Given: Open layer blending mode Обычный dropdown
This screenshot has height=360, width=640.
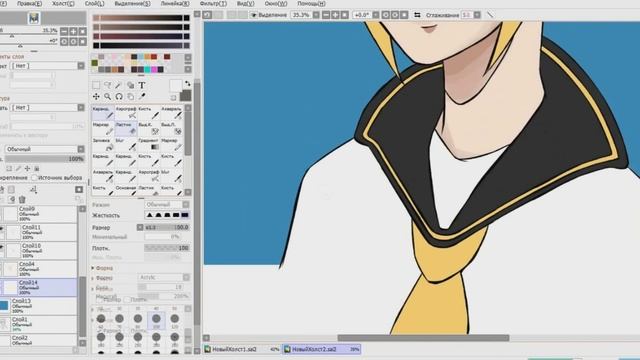Looking at the screenshot, I should pyautogui.click(x=44, y=149).
